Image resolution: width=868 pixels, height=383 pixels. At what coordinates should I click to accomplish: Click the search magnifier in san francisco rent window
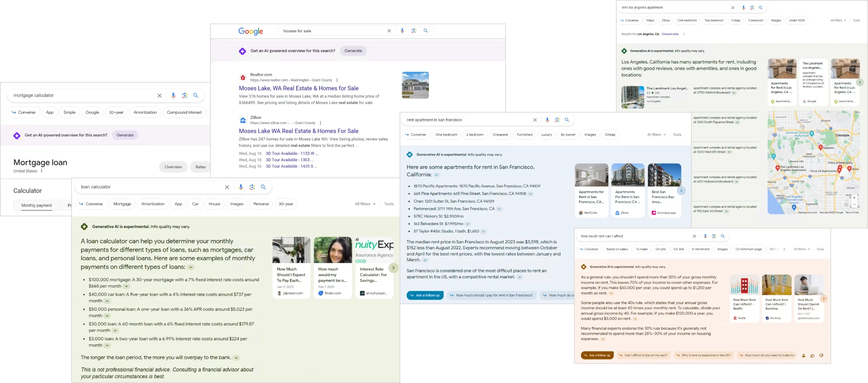pyautogui.click(x=567, y=120)
